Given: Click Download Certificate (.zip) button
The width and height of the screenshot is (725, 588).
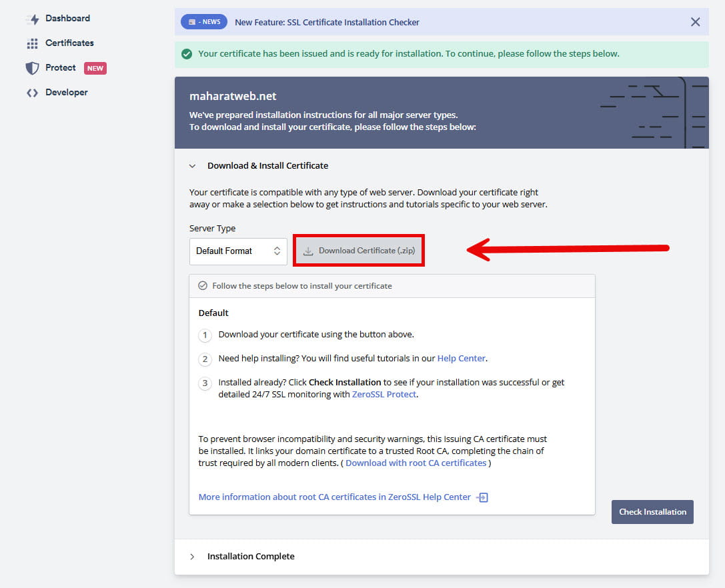Looking at the screenshot, I should click(x=359, y=251).
